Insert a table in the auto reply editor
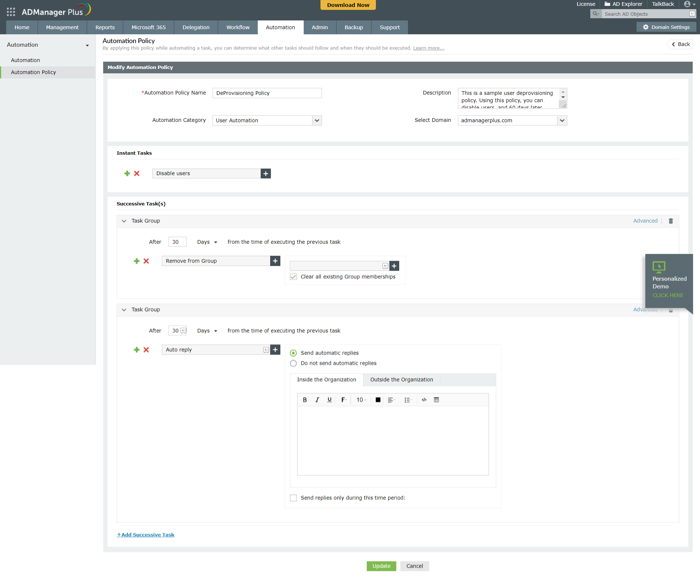The image size is (700, 588). pyautogui.click(x=436, y=400)
